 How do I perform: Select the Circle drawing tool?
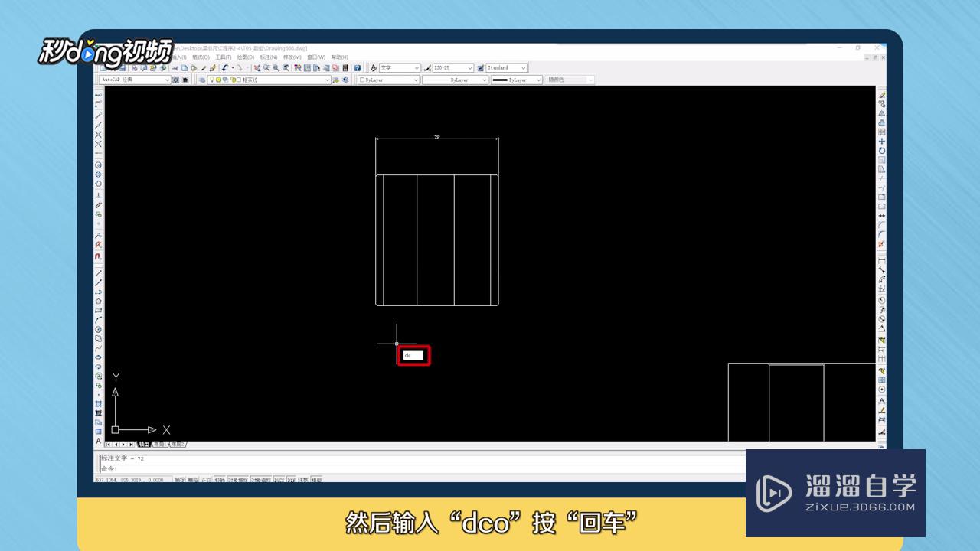pos(99,329)
